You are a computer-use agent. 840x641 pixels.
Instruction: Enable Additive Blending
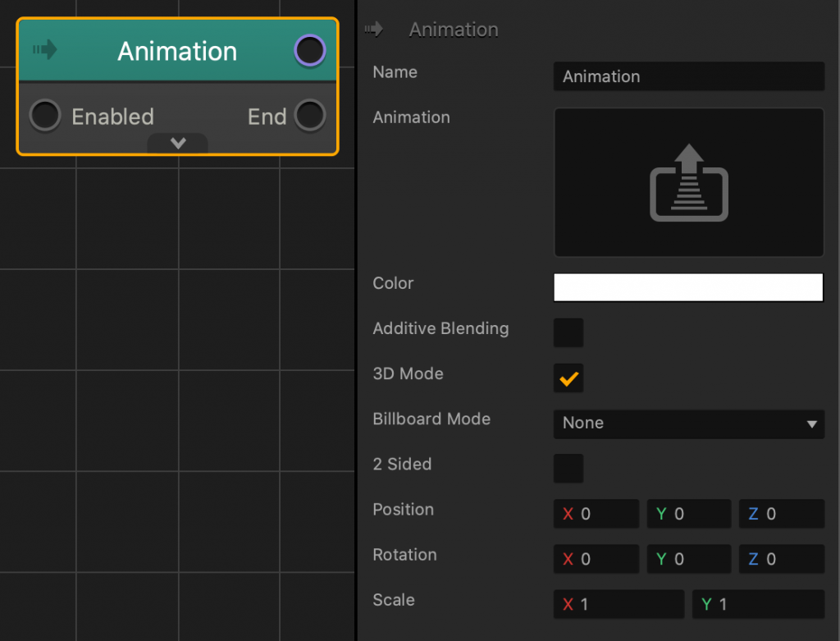point(568,333)
